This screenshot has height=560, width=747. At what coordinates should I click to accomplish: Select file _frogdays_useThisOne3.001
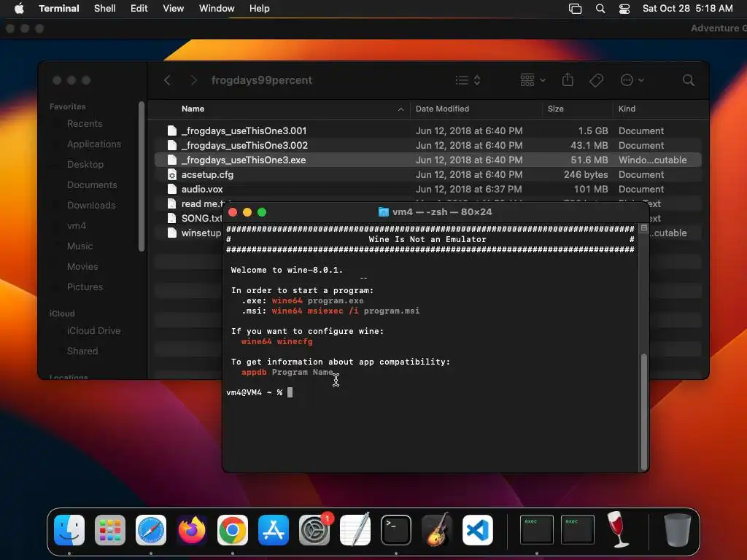[x=427, y=131]
